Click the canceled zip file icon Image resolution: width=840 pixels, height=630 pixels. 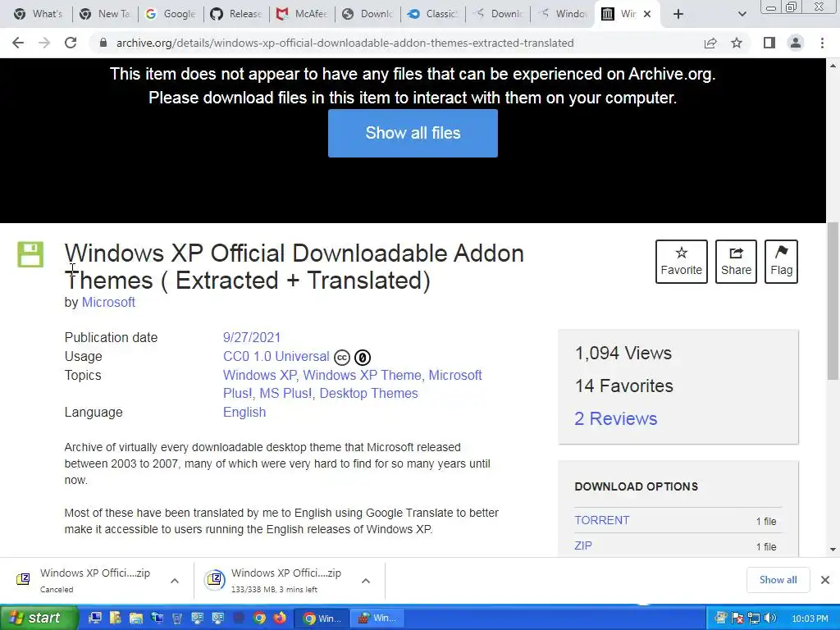23,579
